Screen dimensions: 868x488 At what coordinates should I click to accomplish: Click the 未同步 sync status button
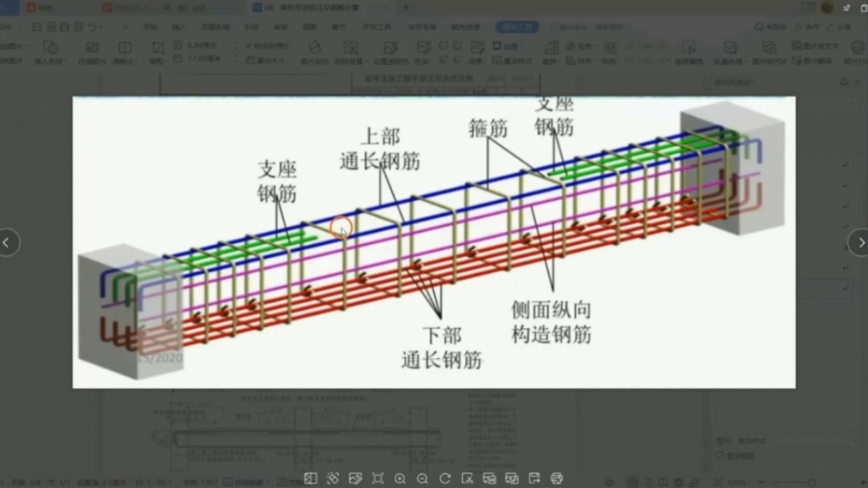(770, 27)
